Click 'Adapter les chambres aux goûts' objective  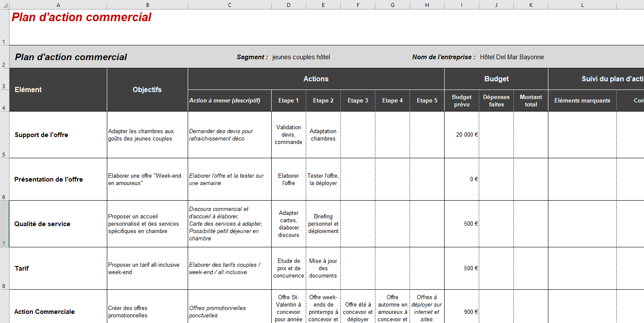tap(147, 134)
